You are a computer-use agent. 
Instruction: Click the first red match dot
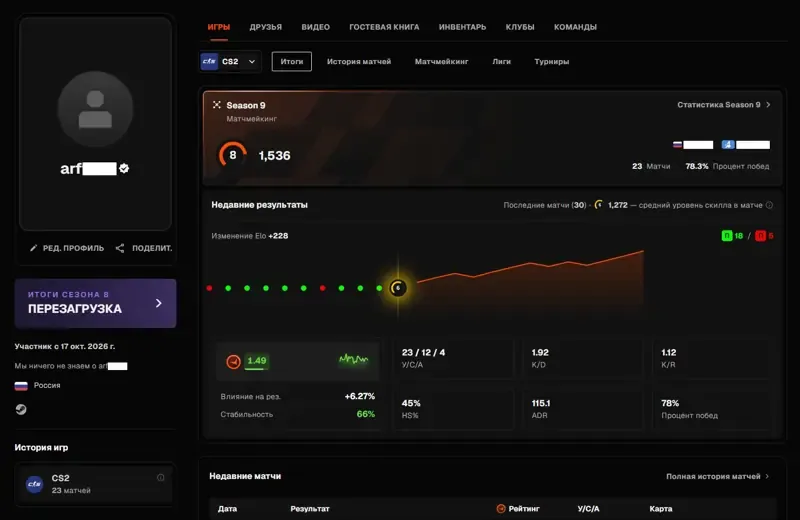pos(209,288)
